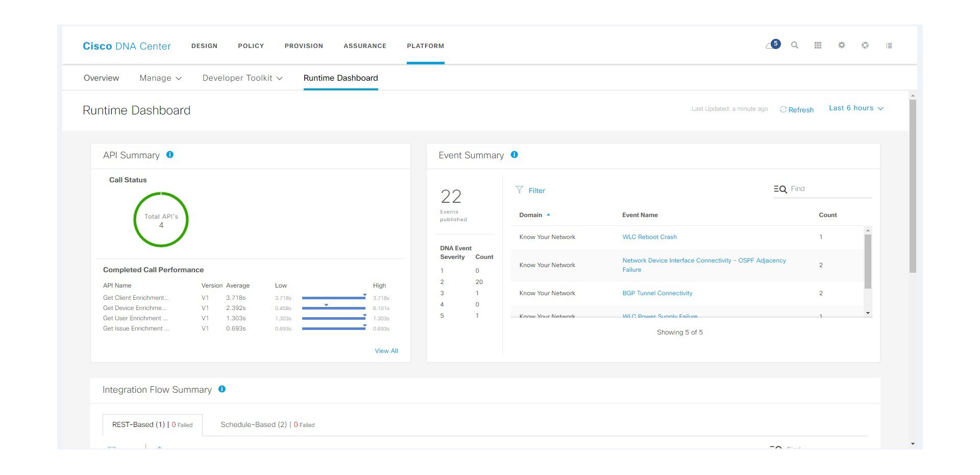Click the help lifesaver icon in header

coord(865,45)
